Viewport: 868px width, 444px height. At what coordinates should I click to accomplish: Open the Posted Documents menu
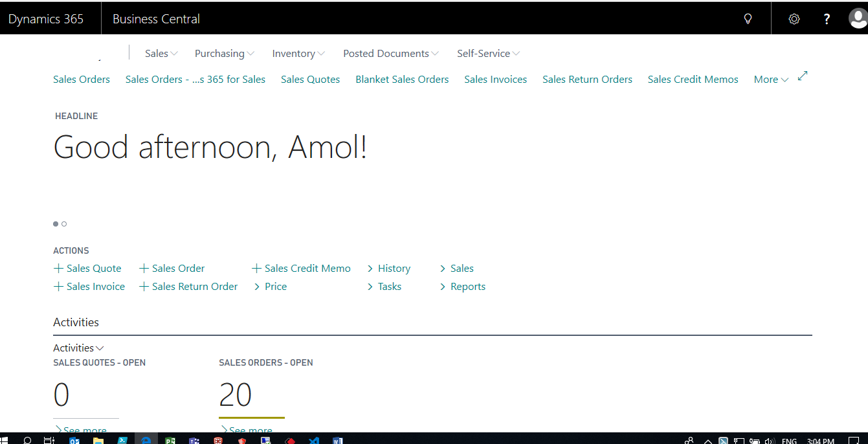[390, 54]
